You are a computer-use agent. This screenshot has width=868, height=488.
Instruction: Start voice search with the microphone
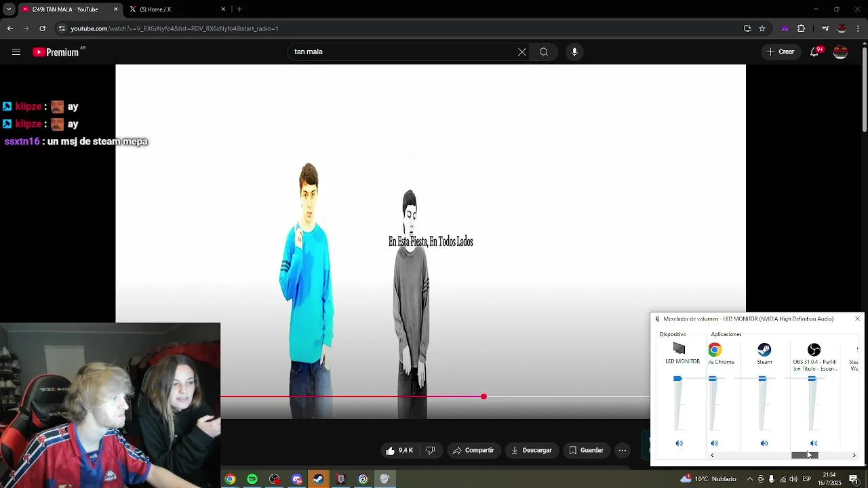click(574, 52)
